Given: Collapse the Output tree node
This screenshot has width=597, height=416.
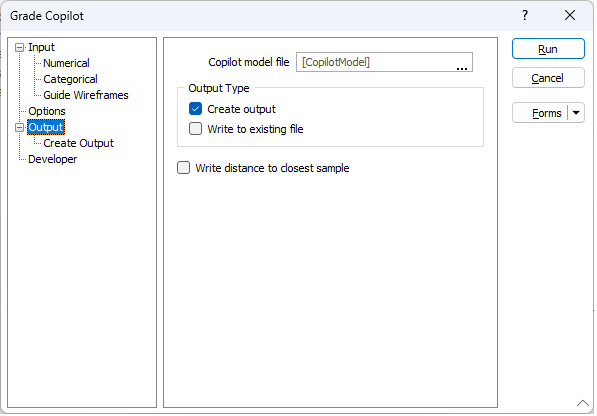Looking at the screenshot, I should (19, 128).
